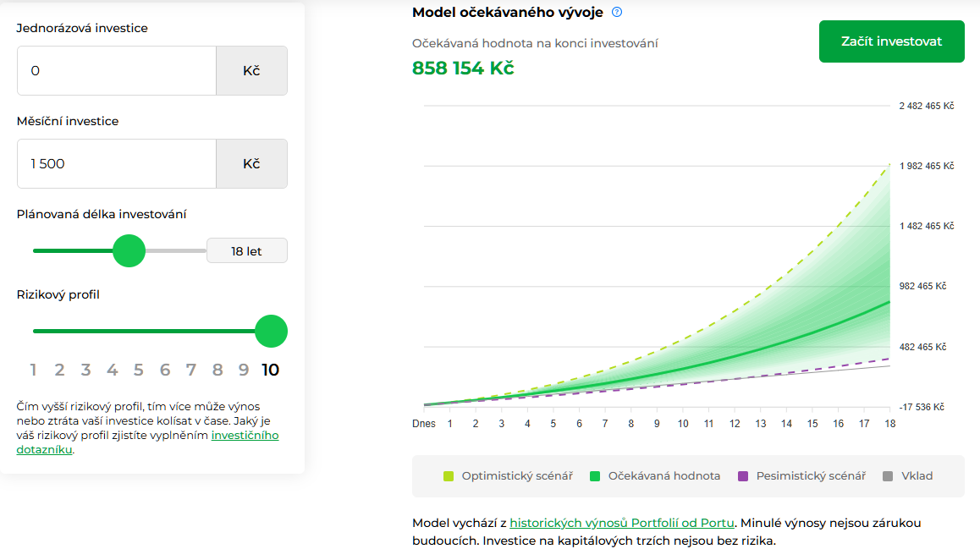Click the Kč unit beside Měsíční investice

251,164
